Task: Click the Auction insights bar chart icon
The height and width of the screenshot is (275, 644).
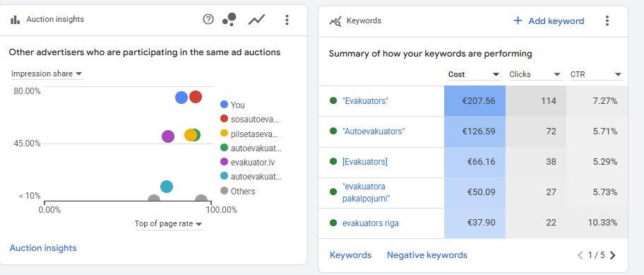Action: tap(16, 19)
